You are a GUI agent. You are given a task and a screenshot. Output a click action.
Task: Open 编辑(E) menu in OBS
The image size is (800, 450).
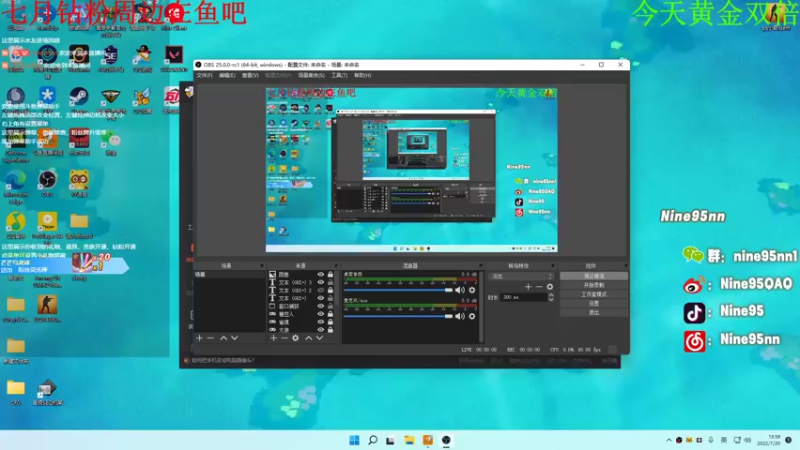227,75
